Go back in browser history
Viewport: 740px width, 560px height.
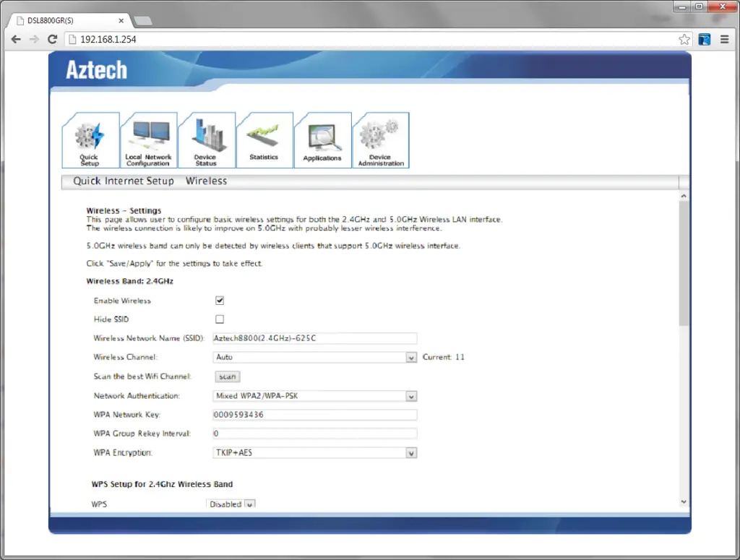16,40
